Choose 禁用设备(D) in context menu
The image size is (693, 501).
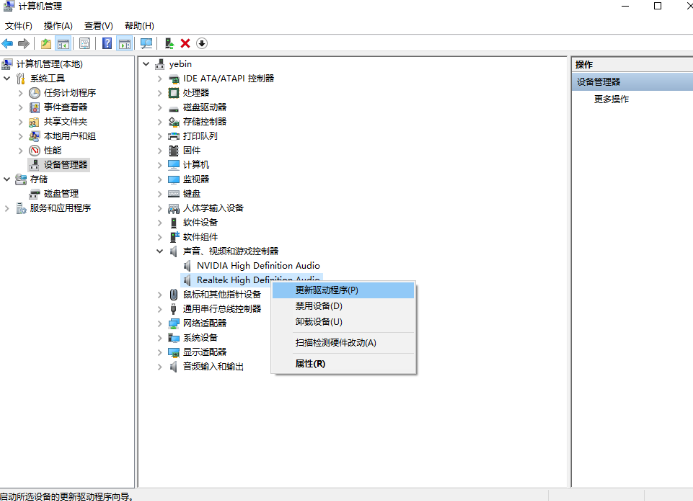tap(319, 306)
